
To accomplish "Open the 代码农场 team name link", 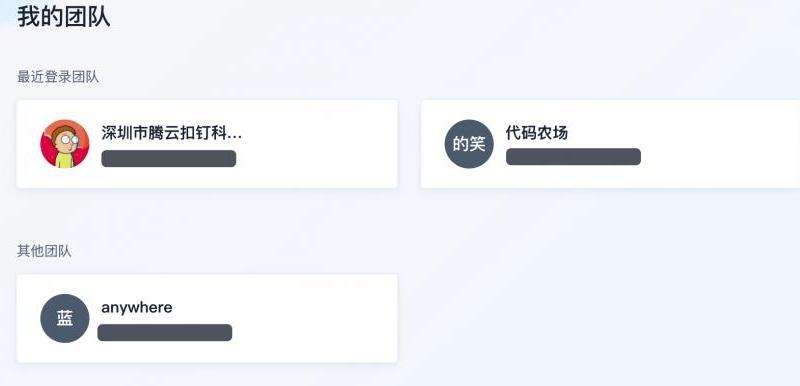I will tap(537, 133).
